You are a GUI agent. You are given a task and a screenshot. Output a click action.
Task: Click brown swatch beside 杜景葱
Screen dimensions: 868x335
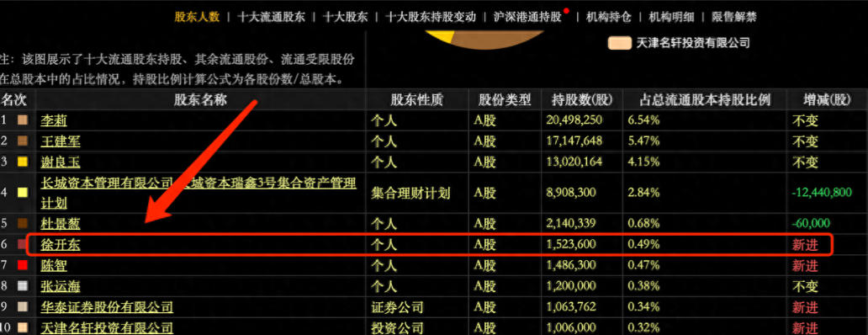tap(23, 224)
